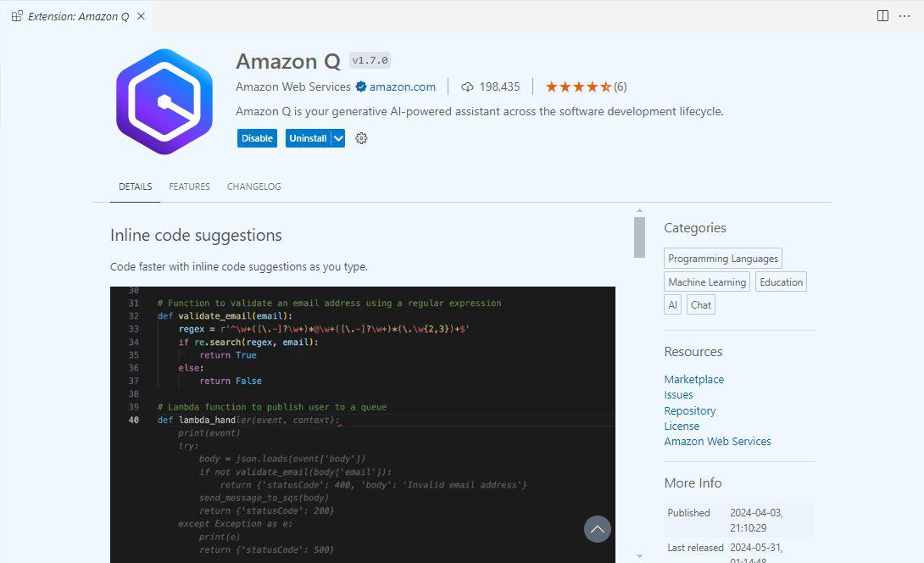Viewport: 924px width, 563px height.
Task: Open the extension settings gear icon
Action: click(361, 138)
